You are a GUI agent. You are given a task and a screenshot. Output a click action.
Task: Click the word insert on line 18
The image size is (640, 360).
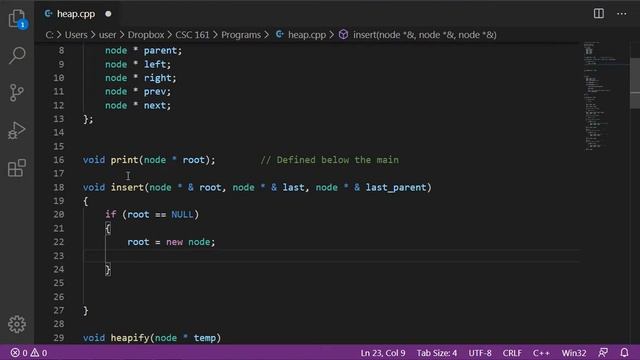(x=127, y=187)
